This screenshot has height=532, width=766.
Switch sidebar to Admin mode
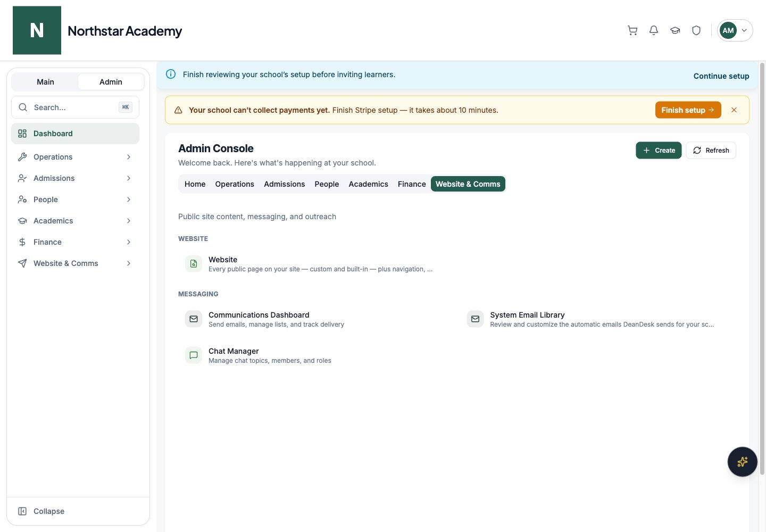pyautogui.click(x=111, y=82)
